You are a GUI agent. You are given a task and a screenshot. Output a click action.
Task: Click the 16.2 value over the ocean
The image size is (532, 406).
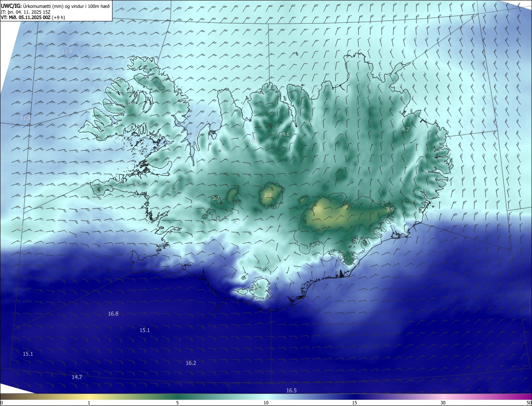point(191,363)
